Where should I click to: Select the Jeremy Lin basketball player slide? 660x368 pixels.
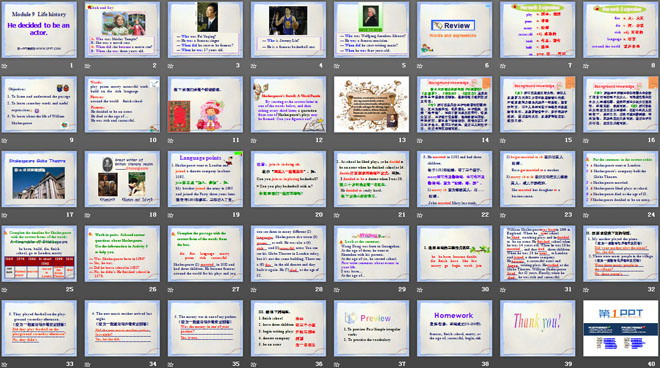(x=288, y=30)
